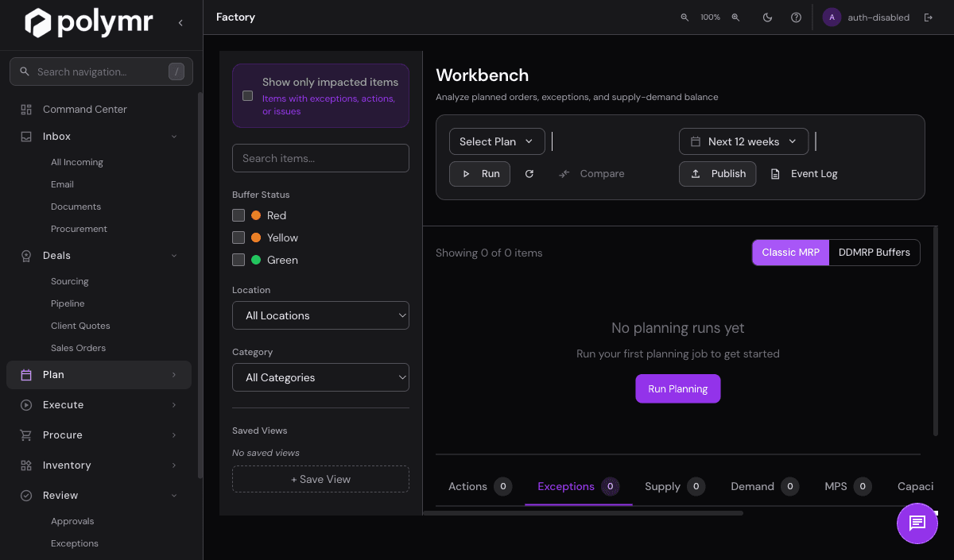Open Approvals under Review

point(72,521)
